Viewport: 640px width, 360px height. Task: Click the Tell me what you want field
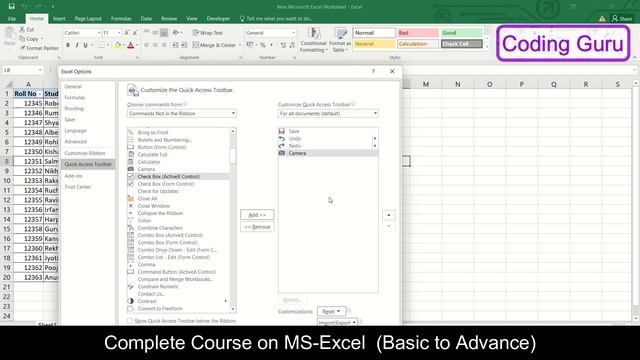click(279, 18)
